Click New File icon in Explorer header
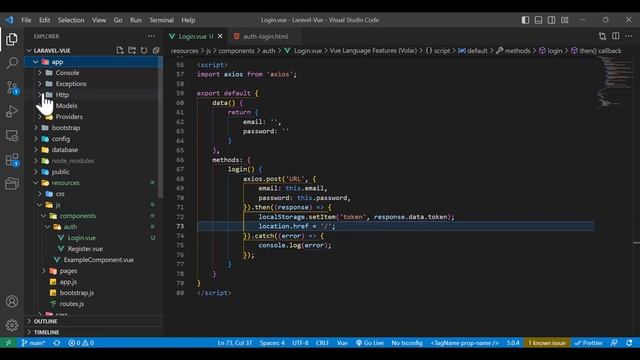Viewport: 640px width, 360px height. click(x=120, y=50)
